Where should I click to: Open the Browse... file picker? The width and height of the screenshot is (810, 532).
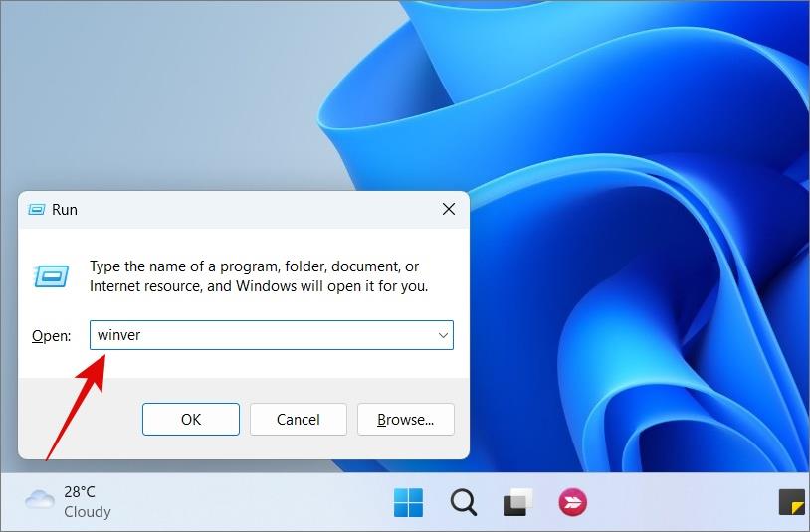pyautogui.click(x=406, y=419)
